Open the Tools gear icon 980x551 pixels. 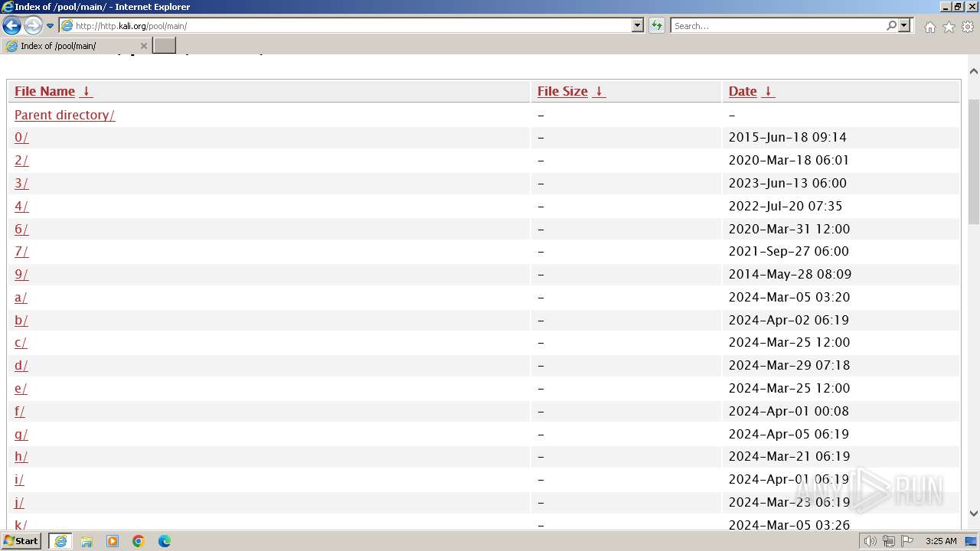[968, 27]
